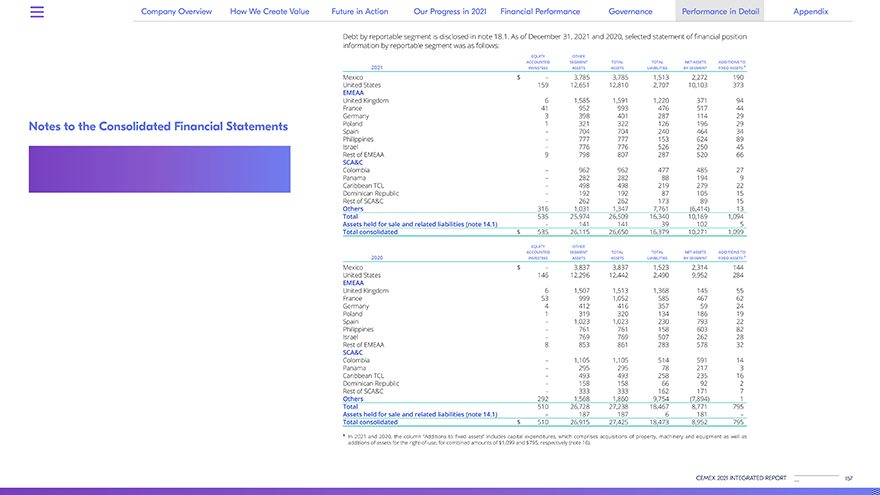
Task: Click the Others row in the 2021 table
Action: click(352, 208)
